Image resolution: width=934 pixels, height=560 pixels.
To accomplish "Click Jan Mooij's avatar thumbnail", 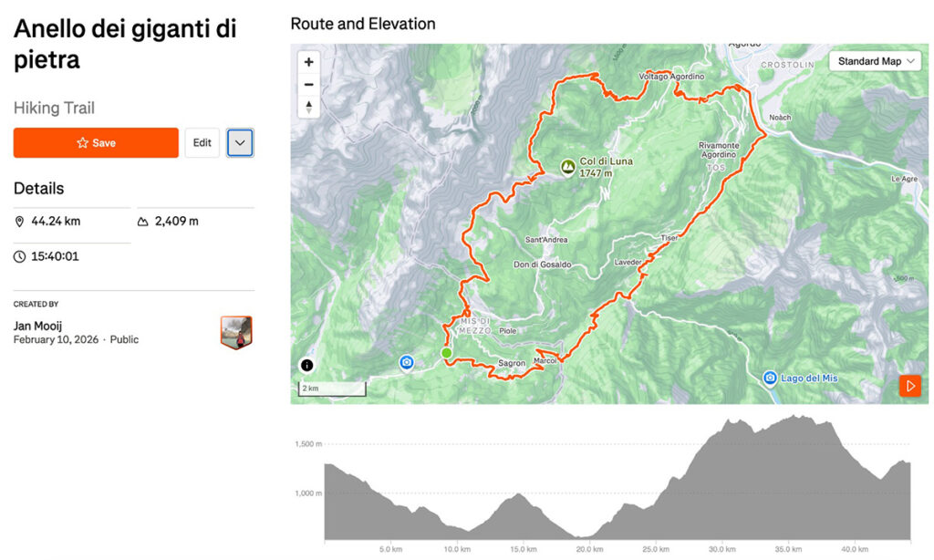I will (236, 332).
